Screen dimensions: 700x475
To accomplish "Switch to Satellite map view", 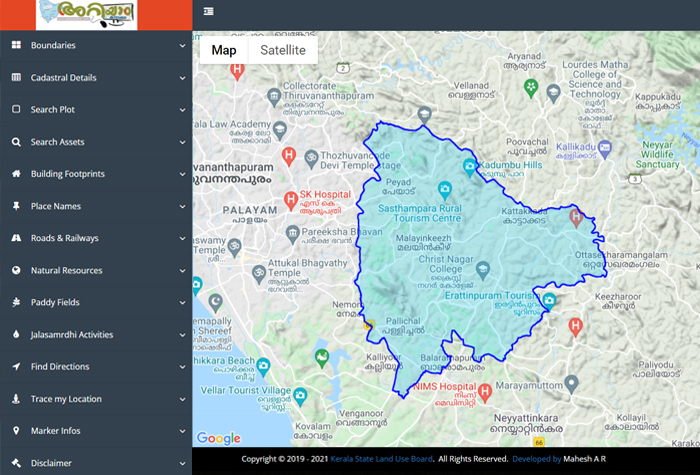I will pyautogui.click(x=282, y=50).
